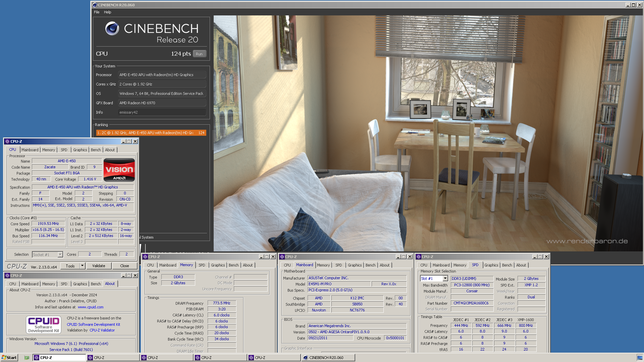Click the CPU Microcode value 0x5000101
Image resolution: width=644 pixels, height=362 pixels.
tap(395, 338)
